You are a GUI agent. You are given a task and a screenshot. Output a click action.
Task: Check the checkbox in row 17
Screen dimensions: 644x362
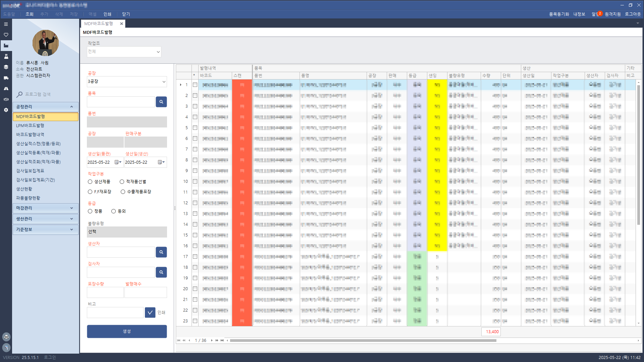(x=195, y=257)
